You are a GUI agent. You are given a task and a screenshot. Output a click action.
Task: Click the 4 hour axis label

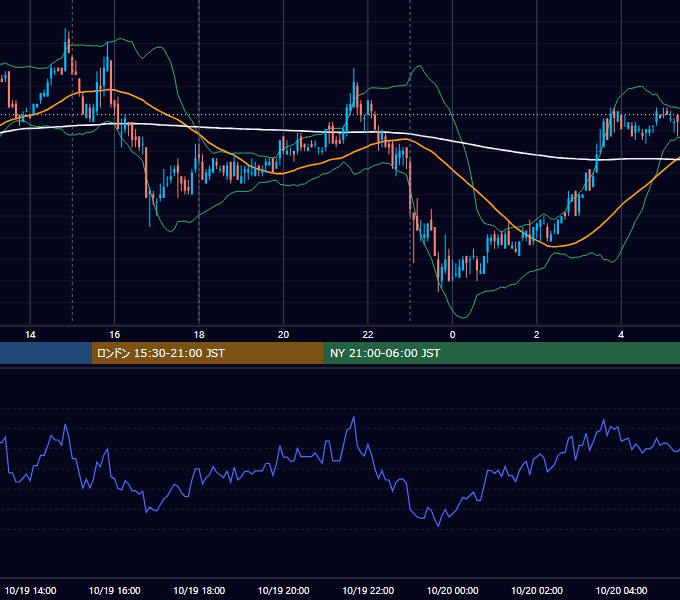coord(621,335)
